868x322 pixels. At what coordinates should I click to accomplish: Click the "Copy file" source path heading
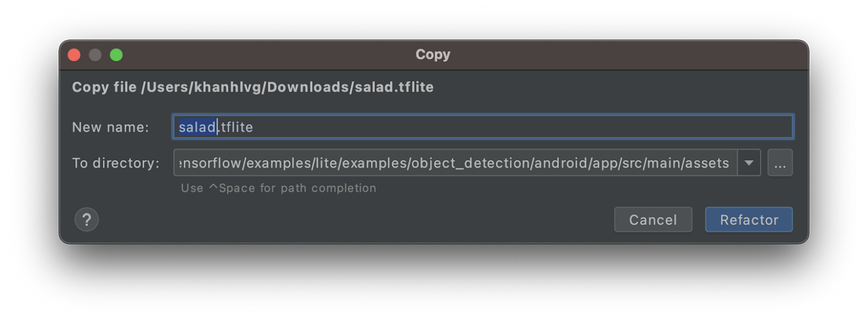point(253,87)
